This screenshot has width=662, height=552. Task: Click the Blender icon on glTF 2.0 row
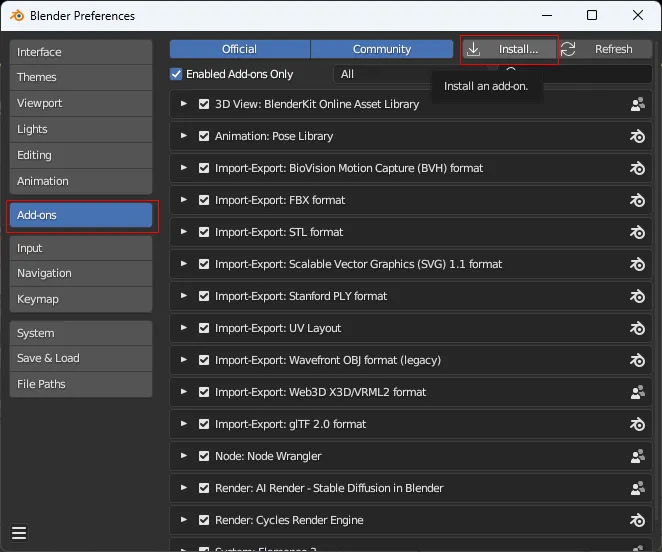pyautogui.click(x=637, y=424)
